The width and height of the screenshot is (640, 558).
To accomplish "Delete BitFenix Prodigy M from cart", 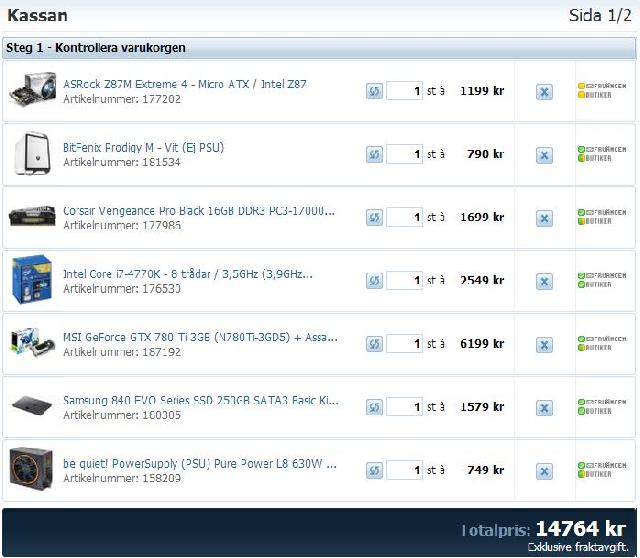I will click(x=544, y=155).
